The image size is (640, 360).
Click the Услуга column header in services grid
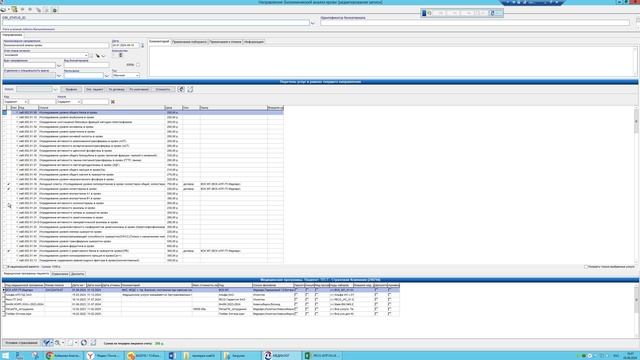pos(102,108)
